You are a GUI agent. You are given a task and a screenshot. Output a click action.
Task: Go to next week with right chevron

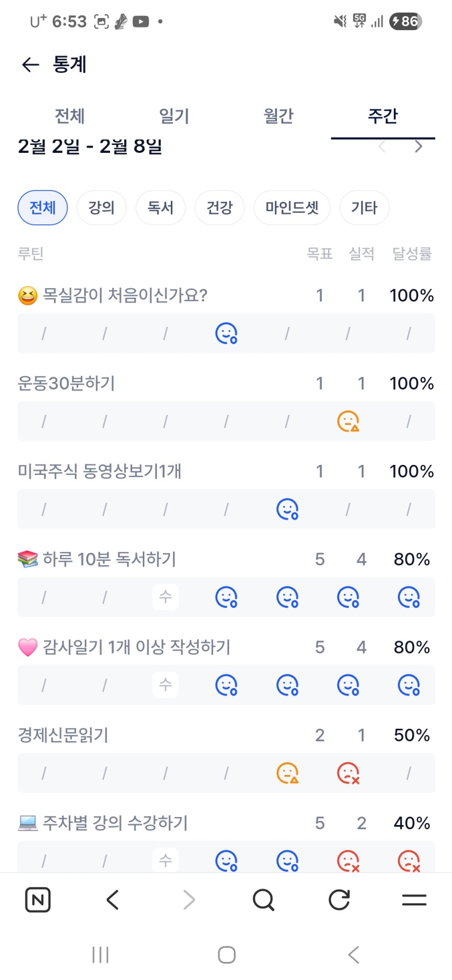point(419,146)
